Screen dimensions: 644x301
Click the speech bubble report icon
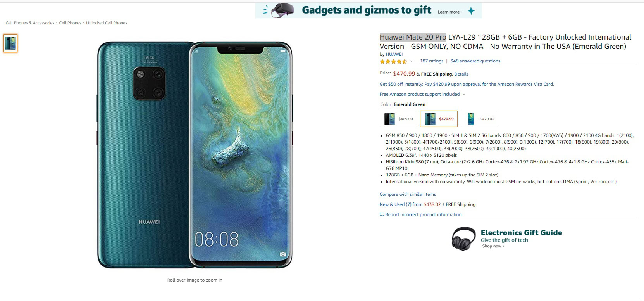[x=382, y=215]
